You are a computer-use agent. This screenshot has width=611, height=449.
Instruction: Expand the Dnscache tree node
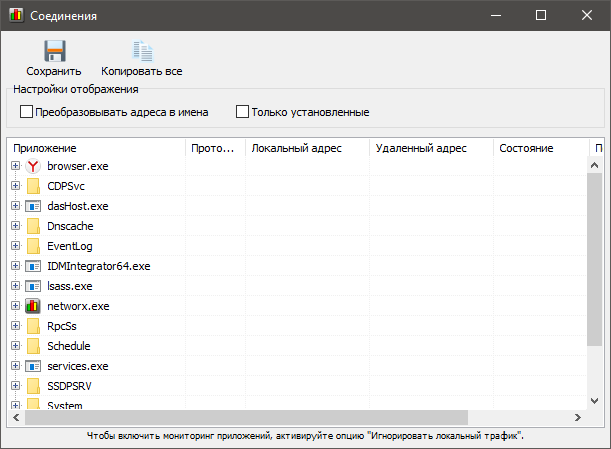coord(16,226)
